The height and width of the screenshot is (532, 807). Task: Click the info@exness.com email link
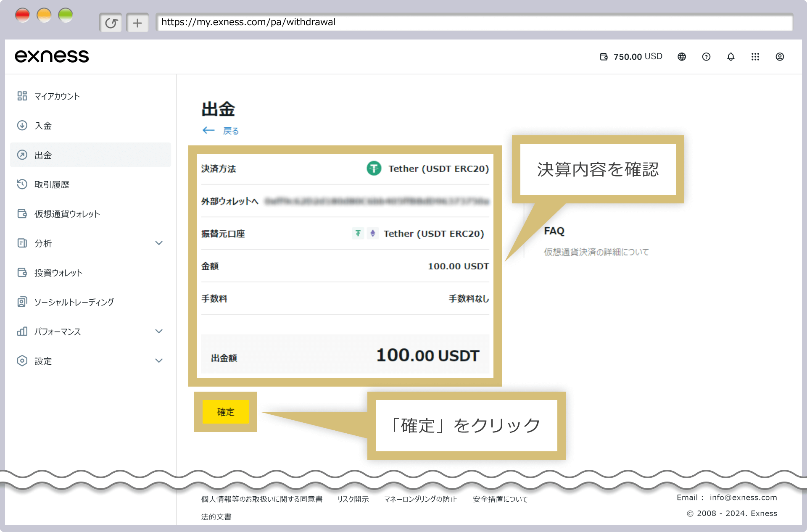(744, 498)
